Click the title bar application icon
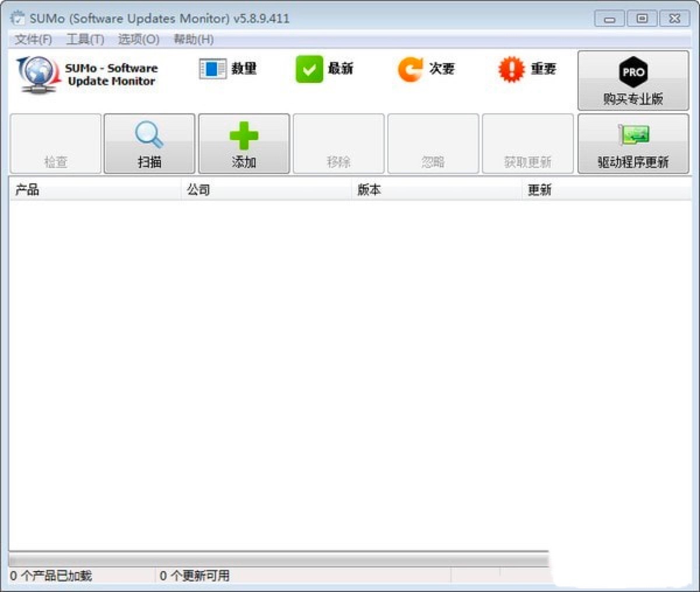Viewport: 700px width, 592px height. (19, 18)
